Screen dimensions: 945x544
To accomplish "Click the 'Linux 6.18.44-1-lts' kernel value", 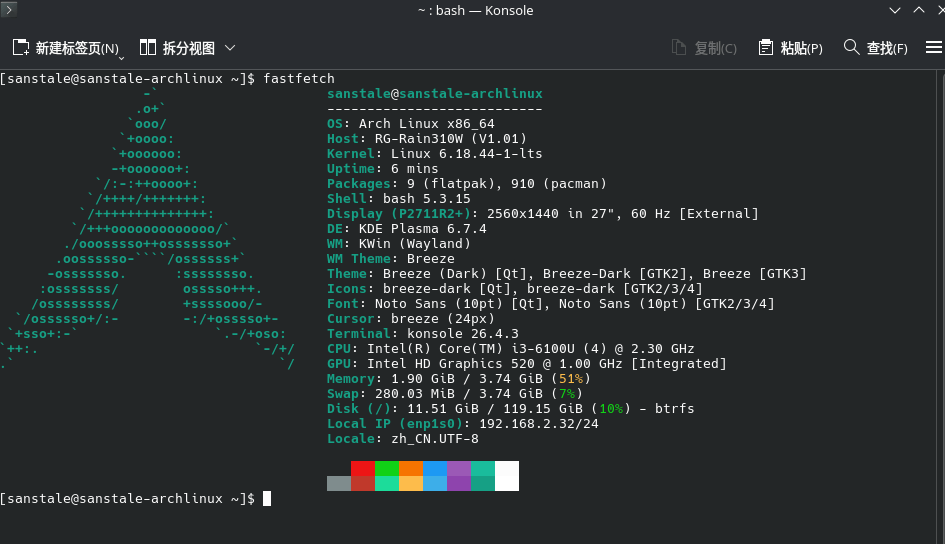I will 466,154.
